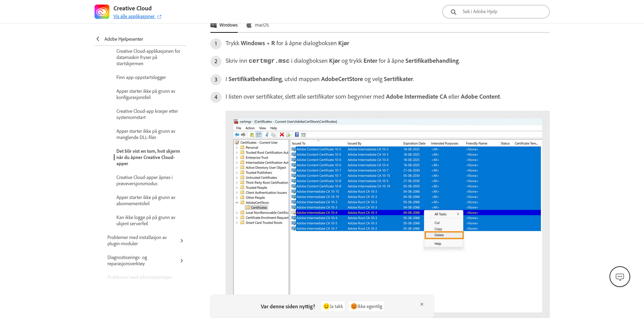Open 'Apper starter ikke på grunn av abonnementsfeil'

(146, 200)
